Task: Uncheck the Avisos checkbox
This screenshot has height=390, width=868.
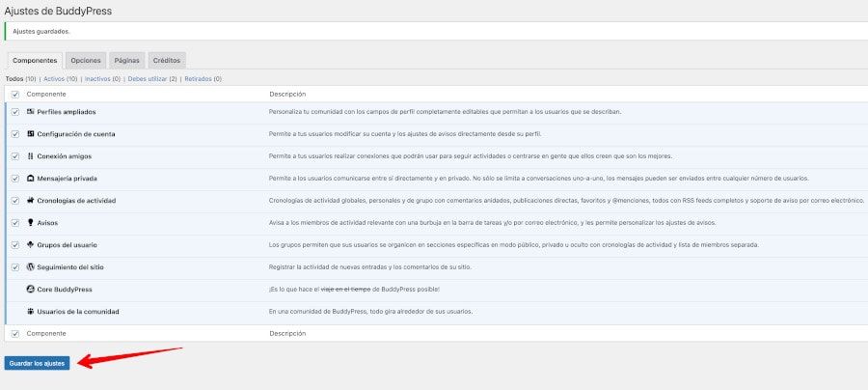Action: [14, 223]
